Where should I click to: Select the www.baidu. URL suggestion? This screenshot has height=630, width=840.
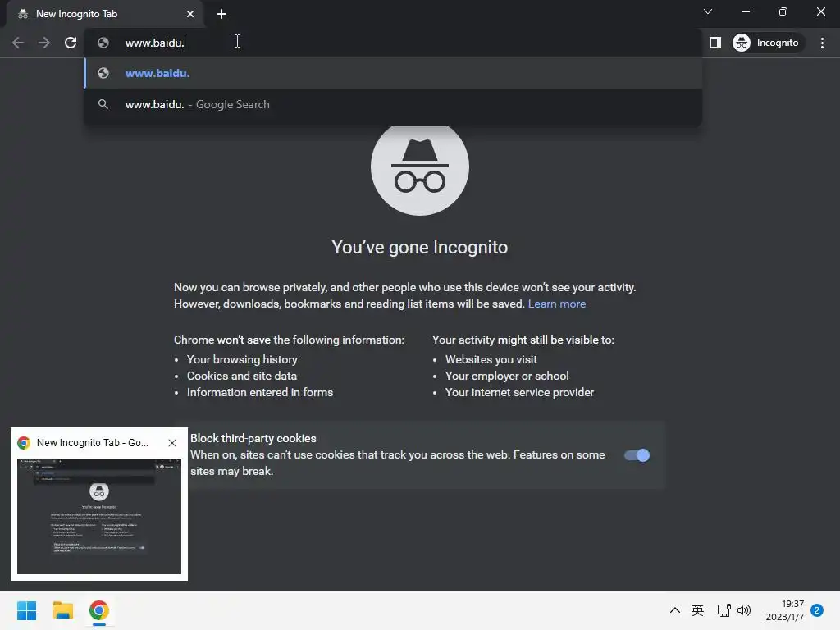[393, 73]
